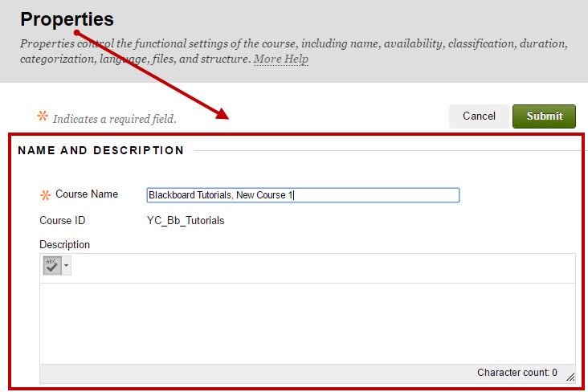Click the spell check ABC icon
The width and height of the screenshot is (588, 392).
tap(52, 266)
